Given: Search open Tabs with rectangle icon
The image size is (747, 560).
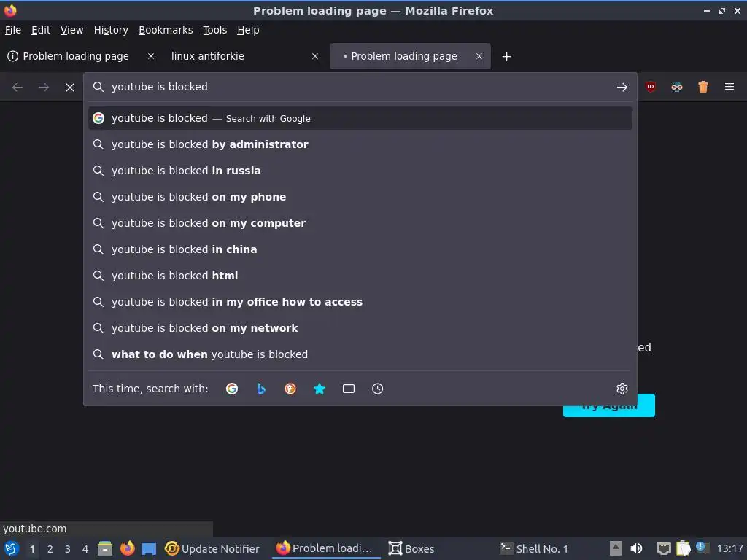Looking at the screenshot, I should (348, 389).
